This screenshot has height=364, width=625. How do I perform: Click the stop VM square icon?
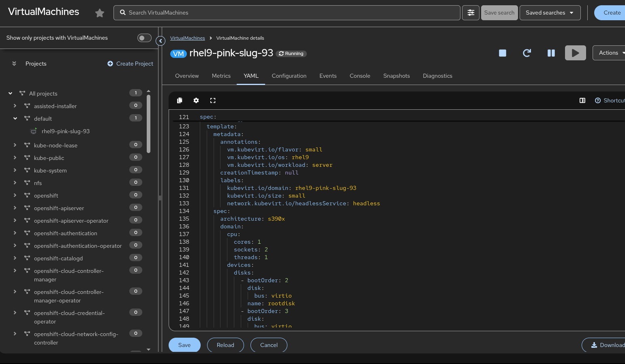[x=502, y=53]
